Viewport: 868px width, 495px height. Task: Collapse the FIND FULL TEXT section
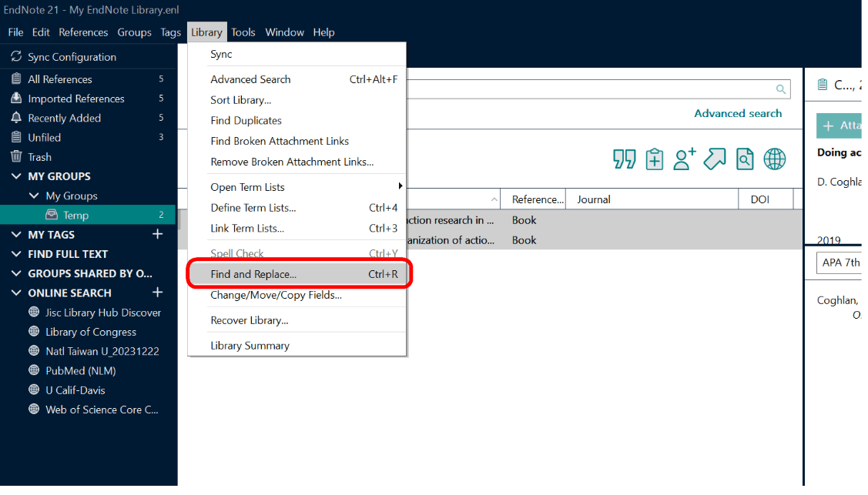point(16,254)
